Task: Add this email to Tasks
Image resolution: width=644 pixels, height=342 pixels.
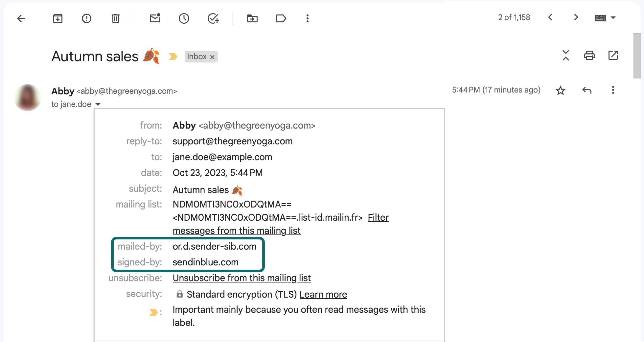Action: tap(213, 18)
